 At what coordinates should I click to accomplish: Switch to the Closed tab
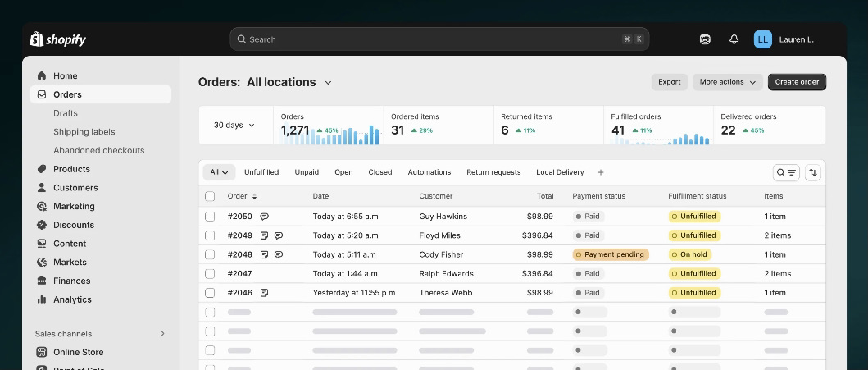[x=380, y=172]
